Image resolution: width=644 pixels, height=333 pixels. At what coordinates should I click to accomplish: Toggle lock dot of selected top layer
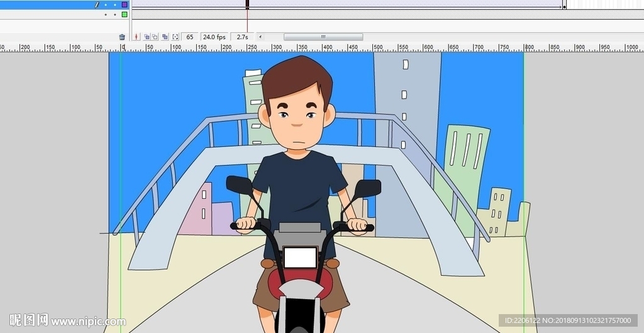(x=115, y=5)
